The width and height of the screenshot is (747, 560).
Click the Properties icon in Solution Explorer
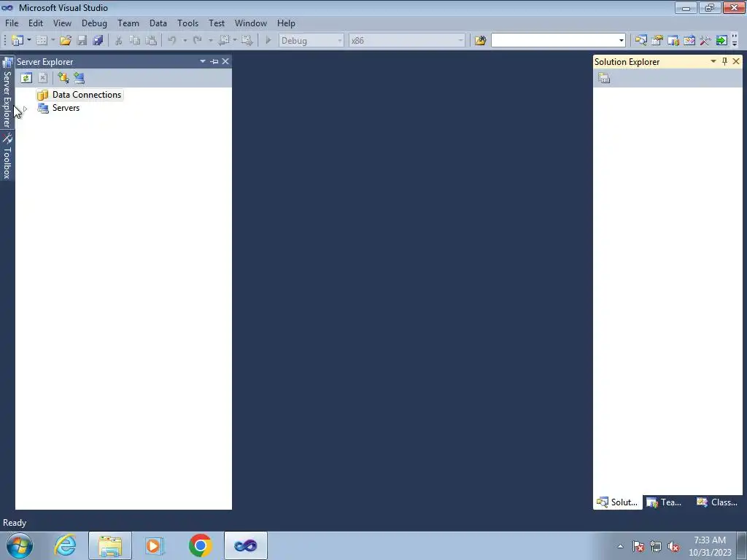click(604, 77)
